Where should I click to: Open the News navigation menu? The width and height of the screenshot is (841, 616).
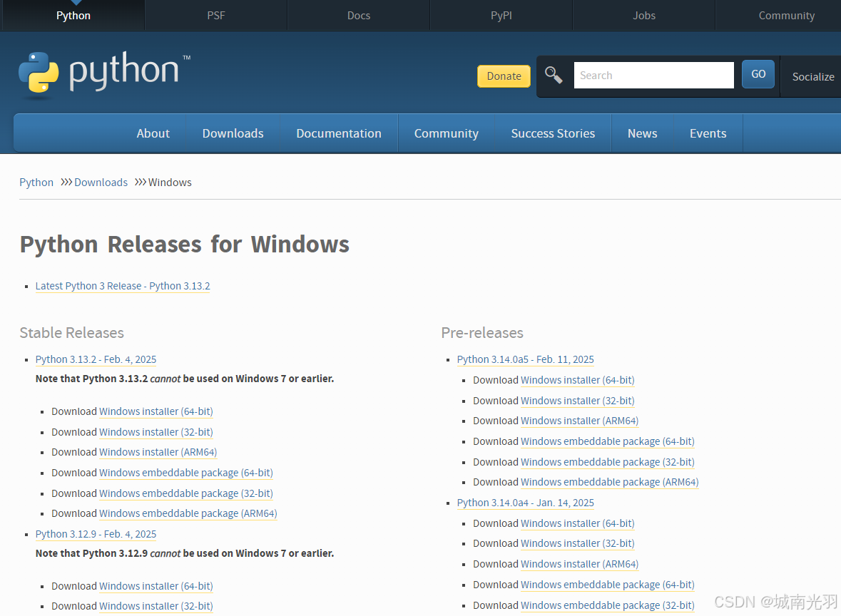coord(643,133)
